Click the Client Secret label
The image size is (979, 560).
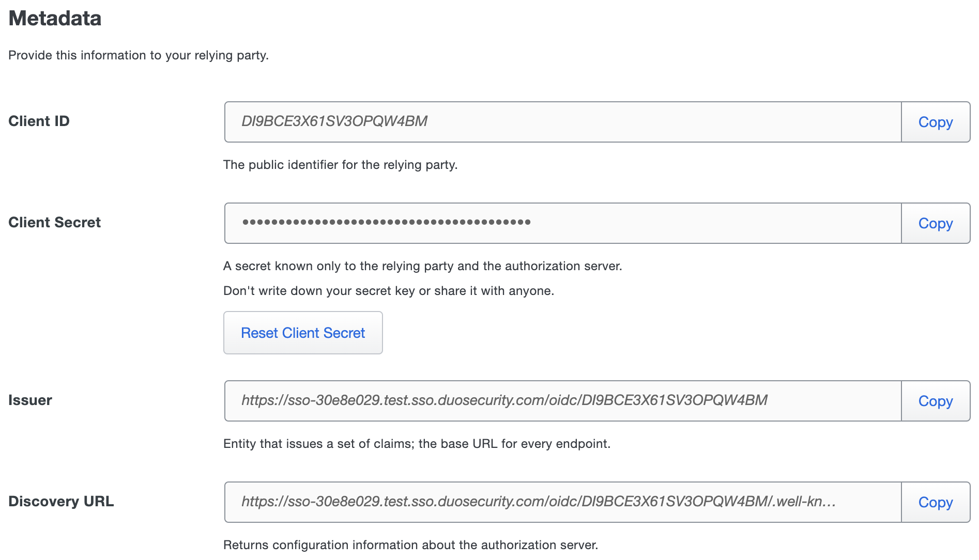pos(54,222)
